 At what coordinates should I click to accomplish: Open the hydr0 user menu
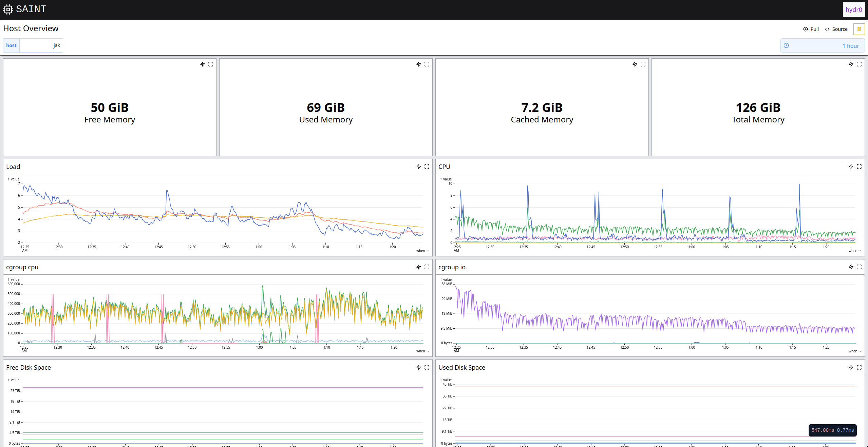(x=854, y=9)
